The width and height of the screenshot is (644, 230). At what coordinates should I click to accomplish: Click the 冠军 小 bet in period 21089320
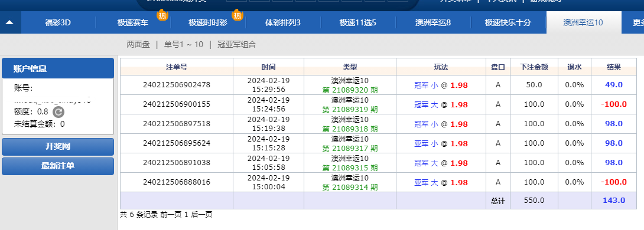pyautogui.click(x=427, y=86)
